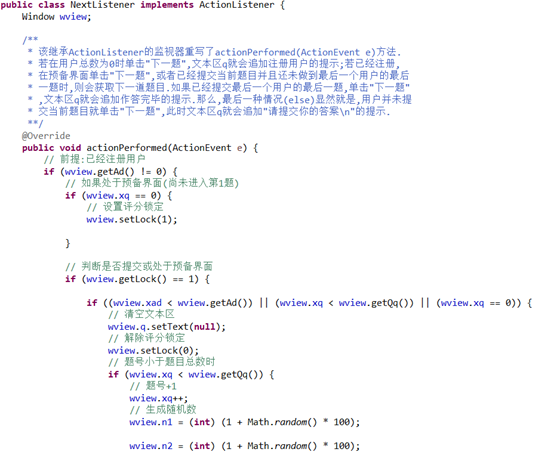Viewport: 554px width, 452px height.
Task: Click the class declaration line 'public class NextListener'
Action: 142,5
